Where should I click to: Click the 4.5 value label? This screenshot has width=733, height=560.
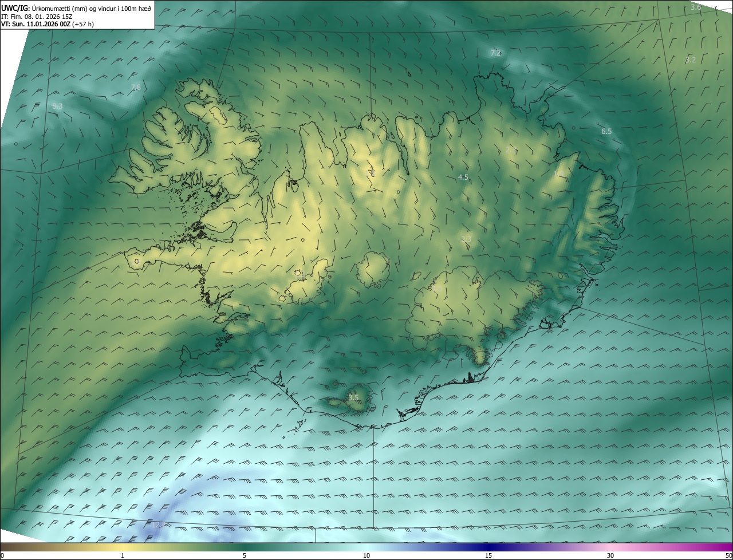(x=463, y=178)
